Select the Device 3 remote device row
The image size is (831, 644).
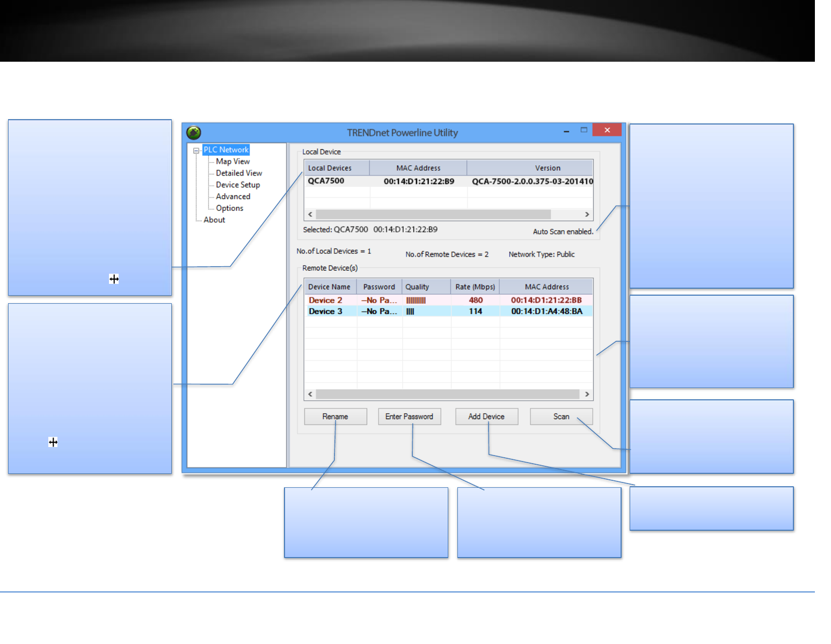coord(449,311)
